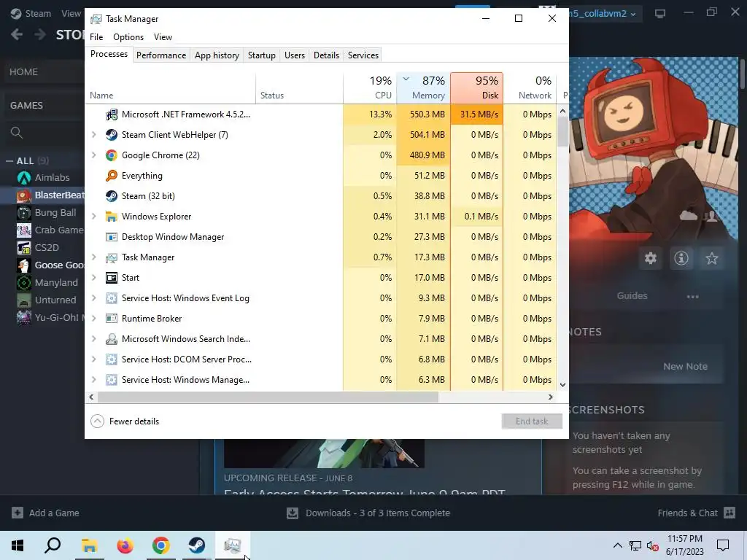This screenshot has width=747, height=560.
Task: Click the Windows Explorer process icon
Action: (x=112, y=217)
